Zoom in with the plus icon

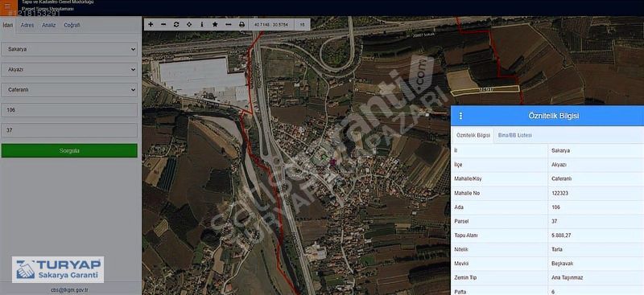(151, 25)
